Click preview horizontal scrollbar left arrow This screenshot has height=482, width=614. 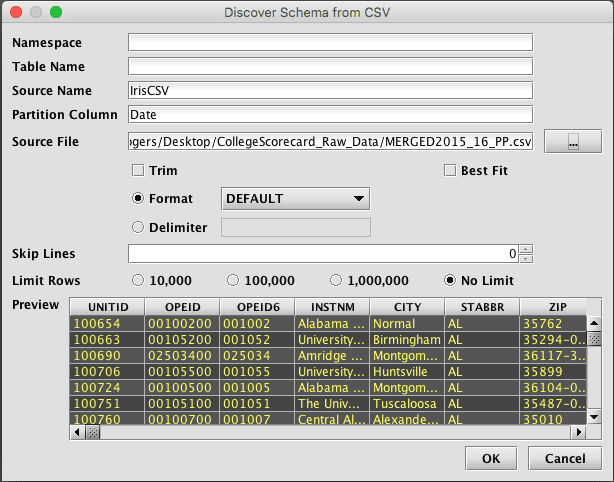77,432
